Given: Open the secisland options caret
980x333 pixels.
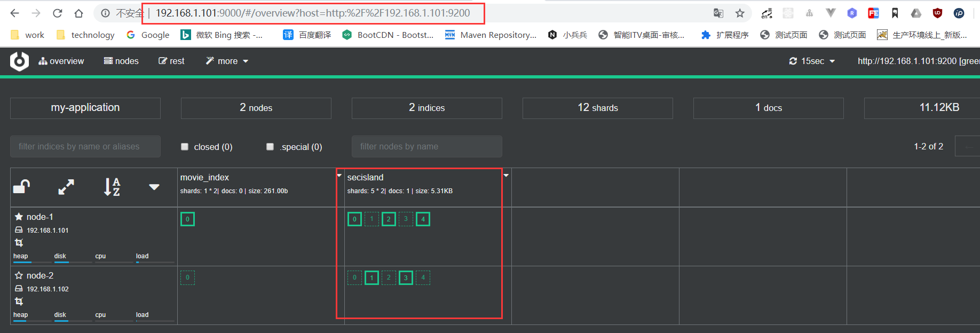Looking at the screenshot, I should 506,175.
